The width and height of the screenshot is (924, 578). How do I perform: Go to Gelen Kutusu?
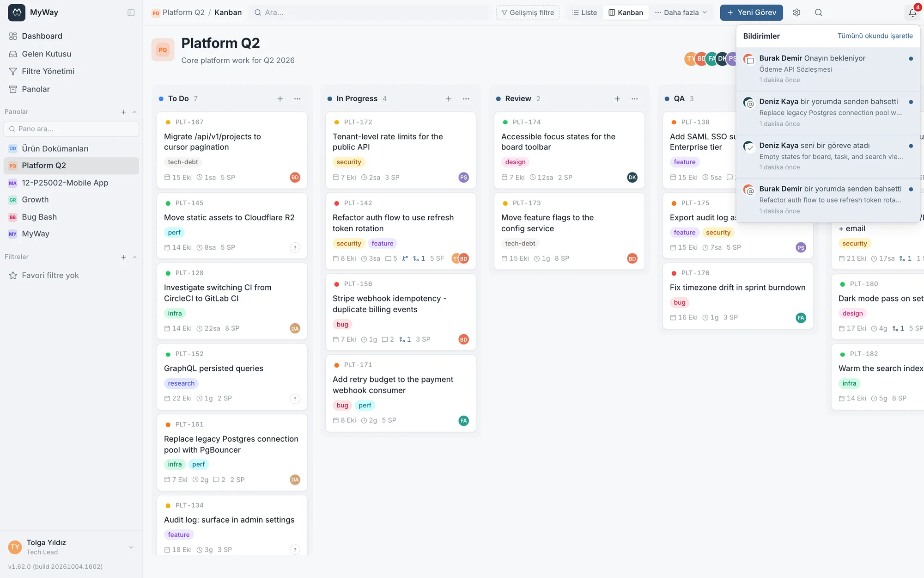pyautogui.click(x=71, y=54)
